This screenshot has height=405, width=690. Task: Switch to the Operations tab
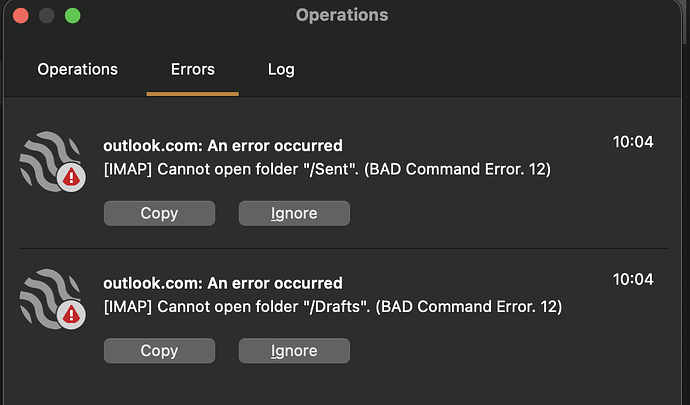pos(77,70)
